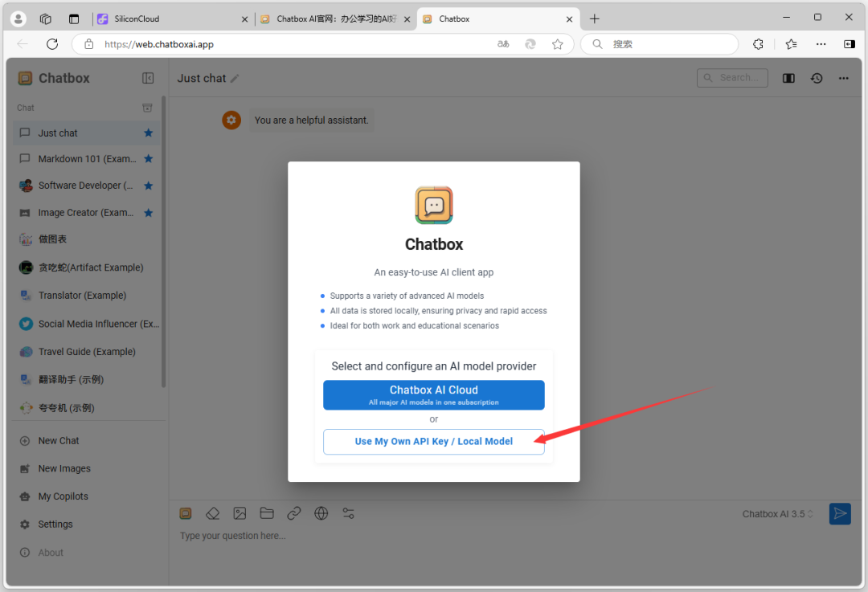This screenshot has height=592, width=868.
Task: Open vertical tabs actions icon
Action: 74,18
